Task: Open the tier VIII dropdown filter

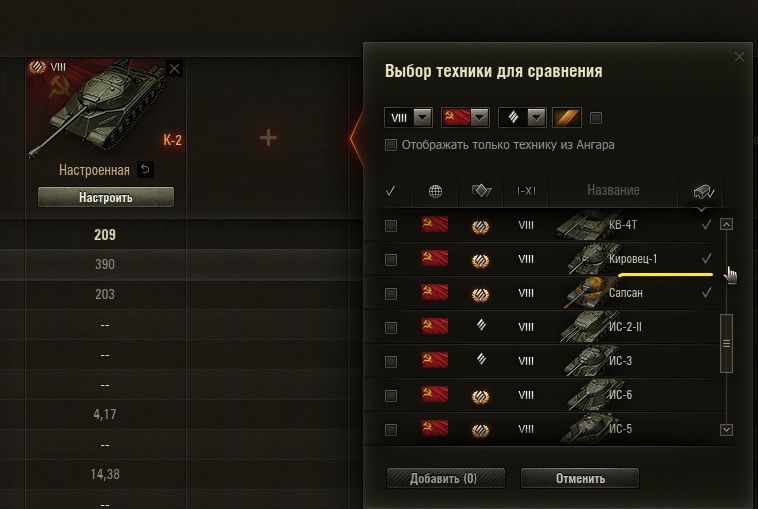Action: click(408, 117)
